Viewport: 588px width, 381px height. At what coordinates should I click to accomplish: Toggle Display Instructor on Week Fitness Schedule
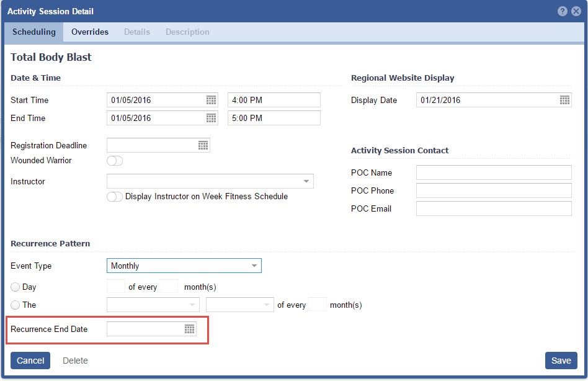tap(115, 197)
